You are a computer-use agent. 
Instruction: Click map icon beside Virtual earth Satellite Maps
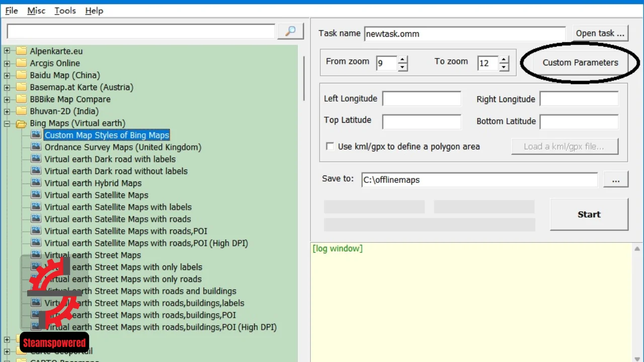tap(36, 195)
